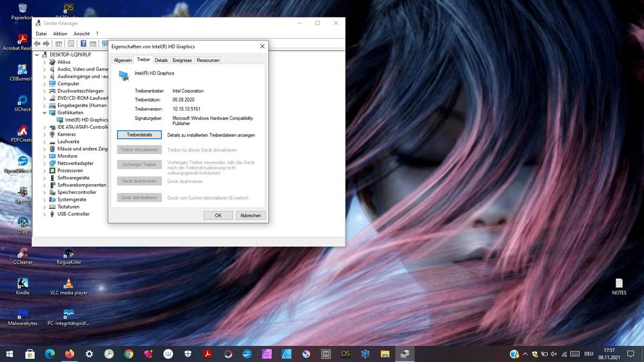
Task: Expand the Netzwerkadapter category
Action: pos(44,164)
